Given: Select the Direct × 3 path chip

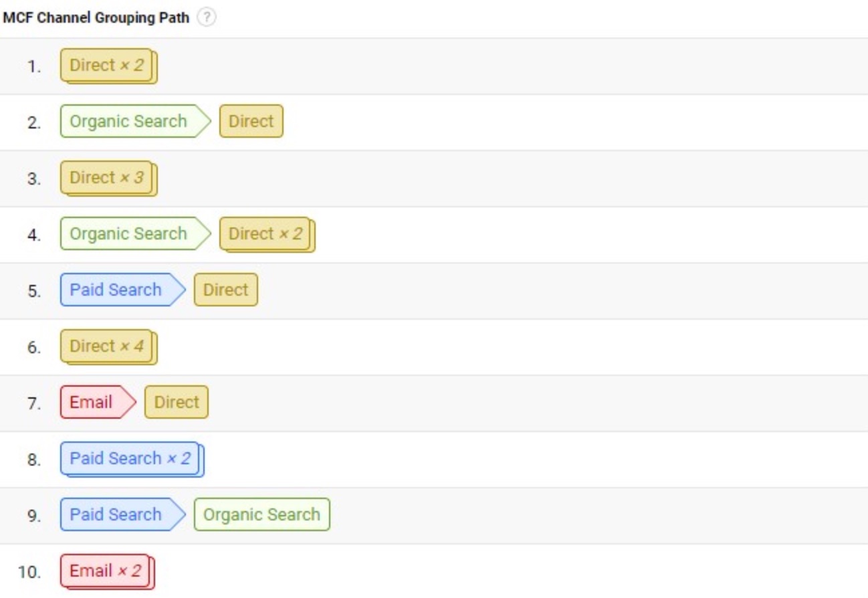Looking at the screenshot, I should point(108,178).
